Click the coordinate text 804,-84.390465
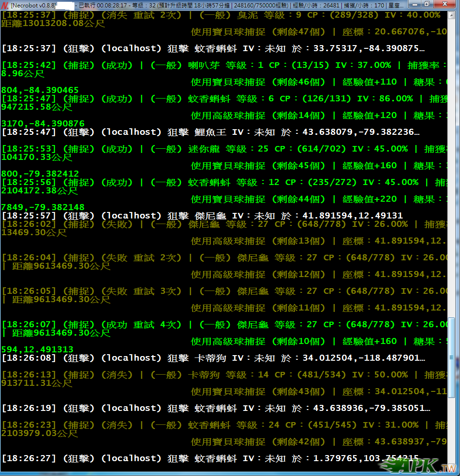The height and width of the screenshot is (476, 460). point(40,90)
